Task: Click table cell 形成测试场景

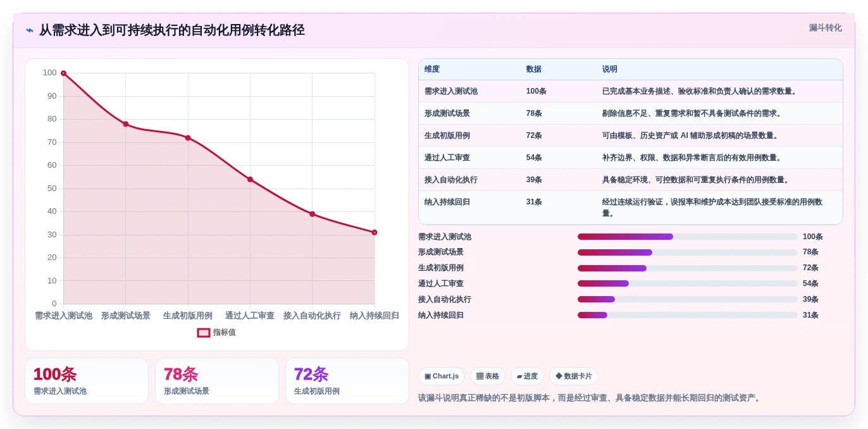Action: click(x=447, y=113)
